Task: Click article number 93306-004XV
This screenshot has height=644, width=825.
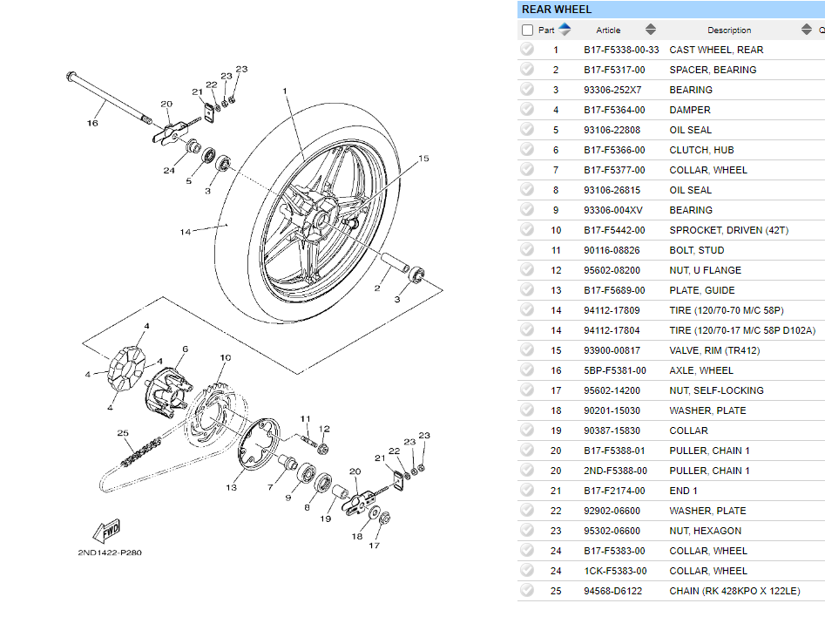Action: 613,210
